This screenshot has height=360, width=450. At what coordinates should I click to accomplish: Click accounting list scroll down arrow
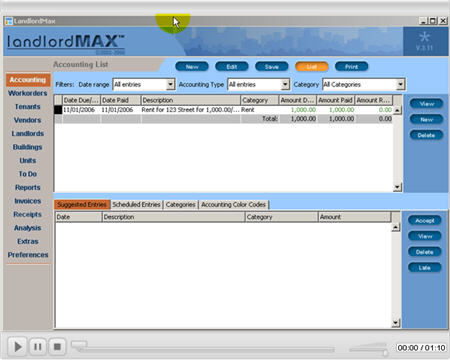pyautogui.click(x=397, y=187)
